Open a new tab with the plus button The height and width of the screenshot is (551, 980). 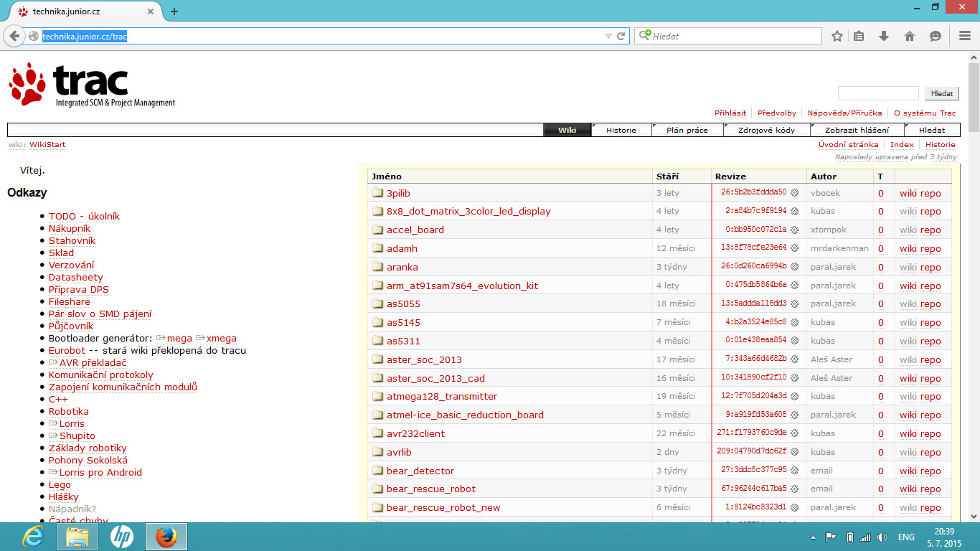tap(174, 11)
